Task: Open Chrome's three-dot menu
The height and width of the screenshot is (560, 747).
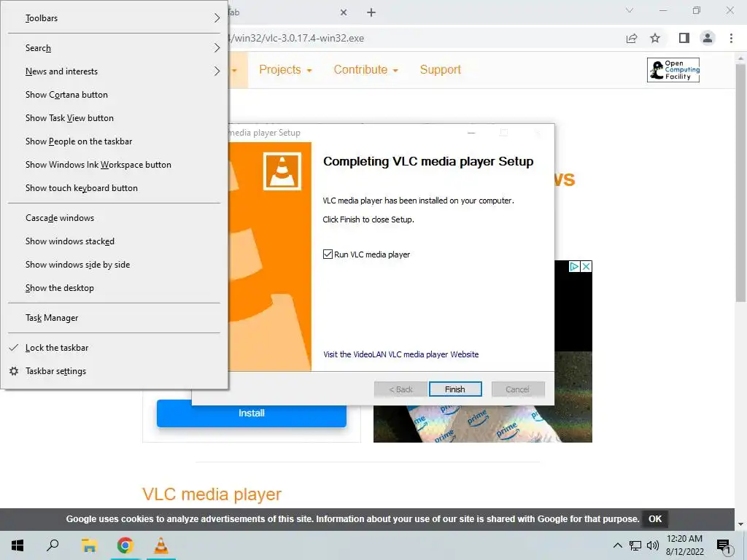Action: [731, 38]
